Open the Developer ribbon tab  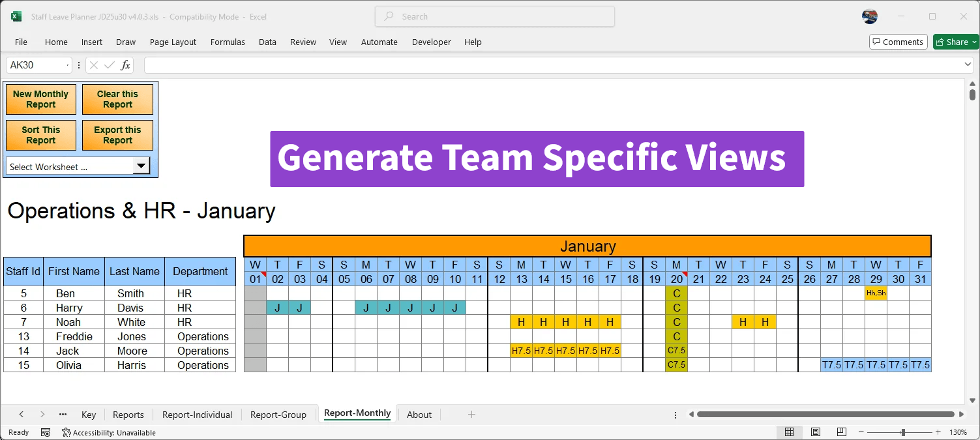click(431, 42)
